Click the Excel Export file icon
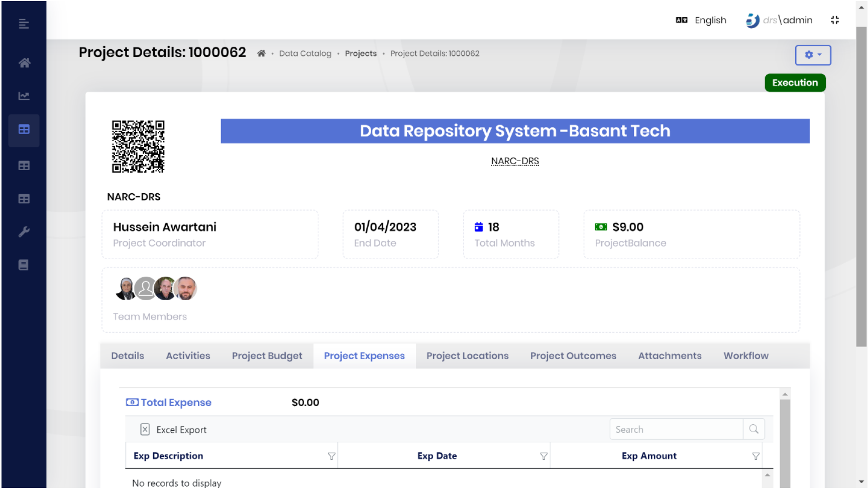This screenshot has height=489, width=868. [x=145, y=429]
